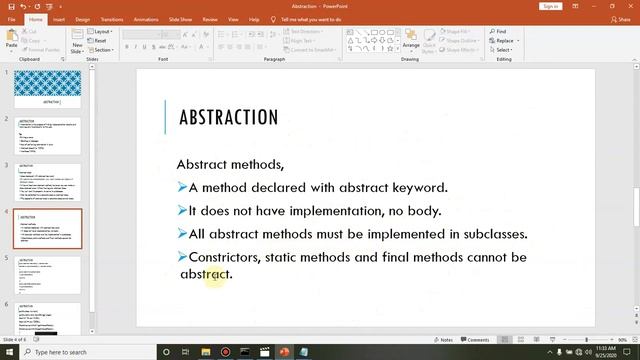Fit slide to current window
This screenshot has height=360, width=640.
point(635,340)
